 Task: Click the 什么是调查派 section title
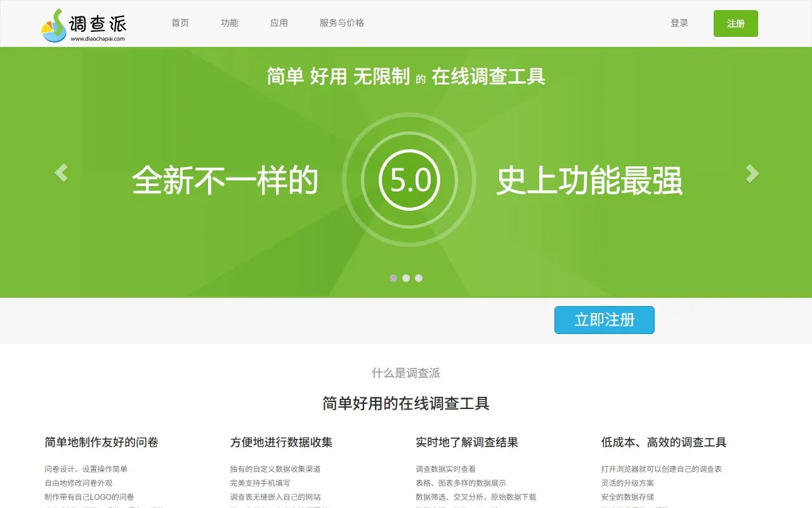click(406, 373)
